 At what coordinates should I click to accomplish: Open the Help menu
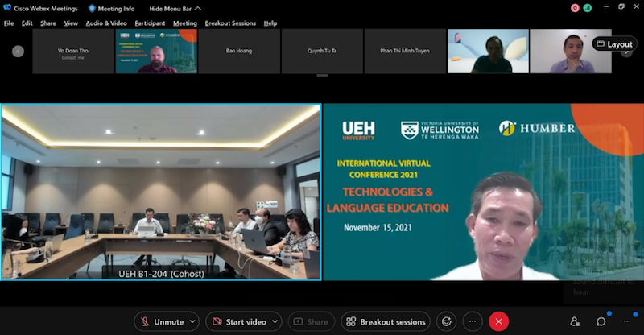270,23
